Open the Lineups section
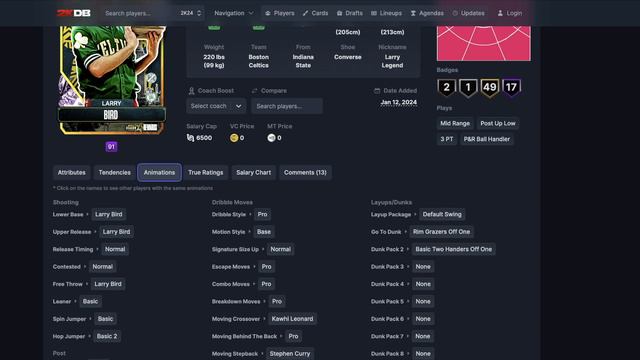 tap(386, 13)
